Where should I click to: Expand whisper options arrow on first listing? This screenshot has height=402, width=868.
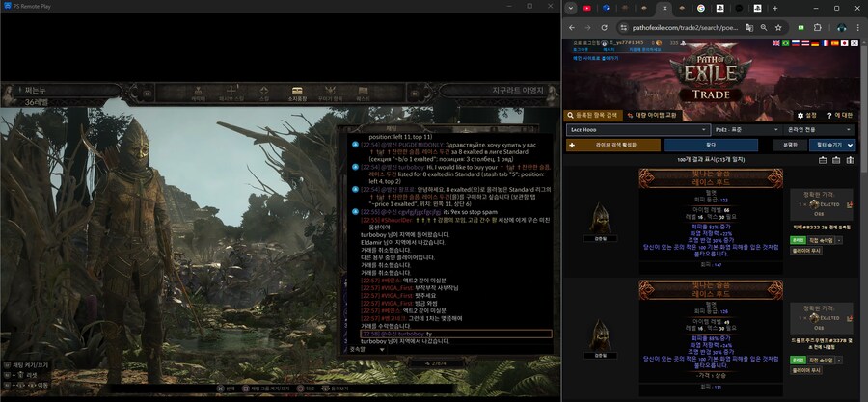[x=839, y=241]
